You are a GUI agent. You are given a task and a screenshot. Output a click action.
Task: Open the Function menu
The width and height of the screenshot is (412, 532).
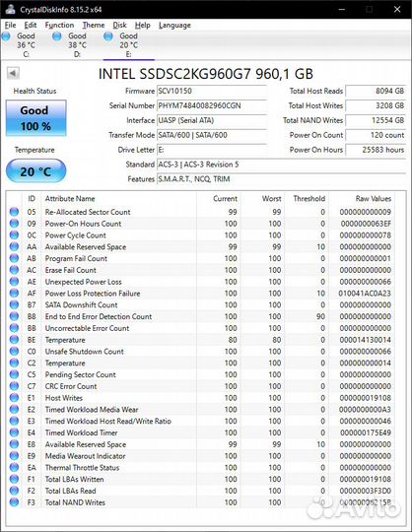[59, 25]
